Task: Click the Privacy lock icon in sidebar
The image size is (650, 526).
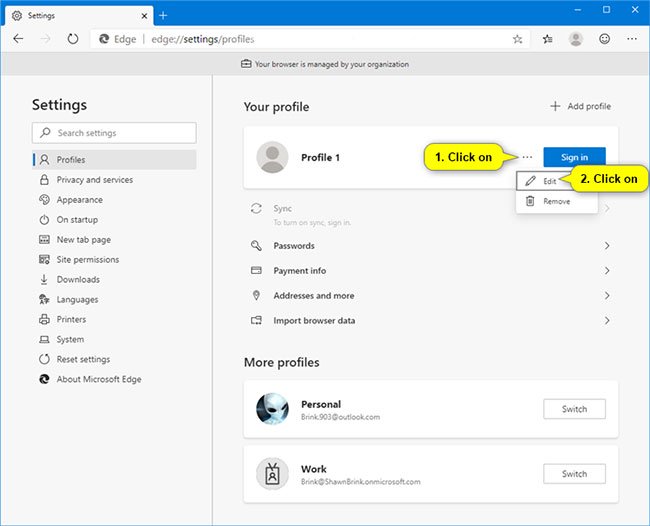Action: tap(44, 179)
